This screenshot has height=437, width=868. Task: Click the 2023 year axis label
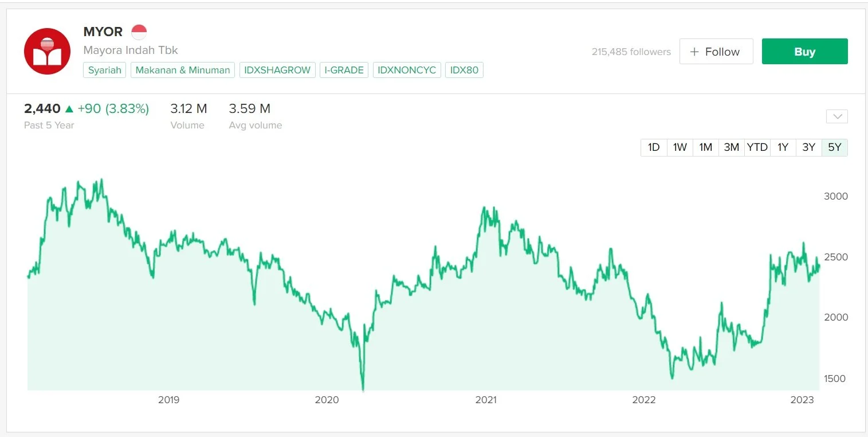point(802,400)
